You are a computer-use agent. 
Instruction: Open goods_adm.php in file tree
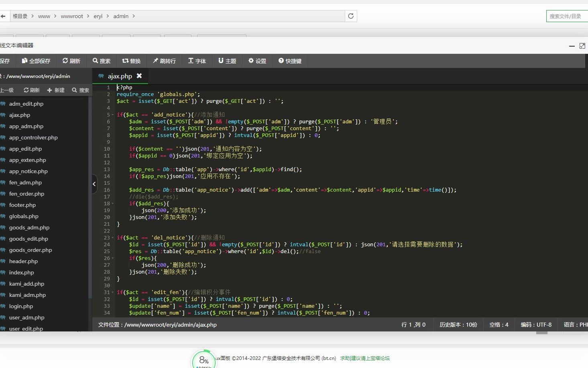[x=29, y=227]
